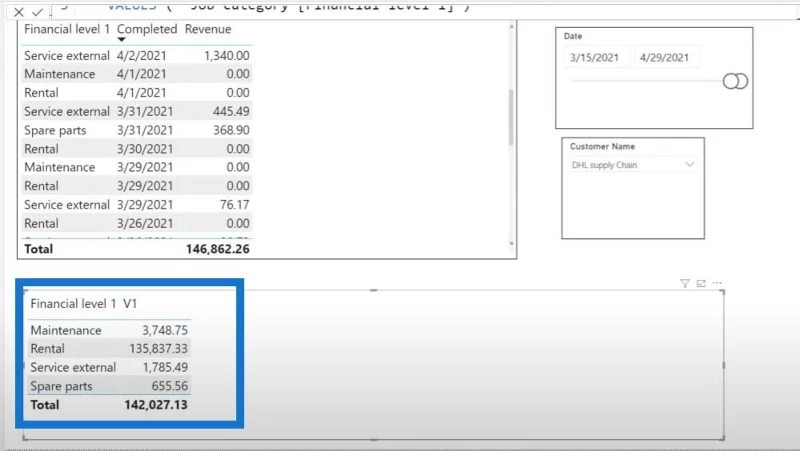Image resolution: width=800 pixels, height=451 pixels.
Task: Select the Rental 3/30/2021 row
Action: 137,149
